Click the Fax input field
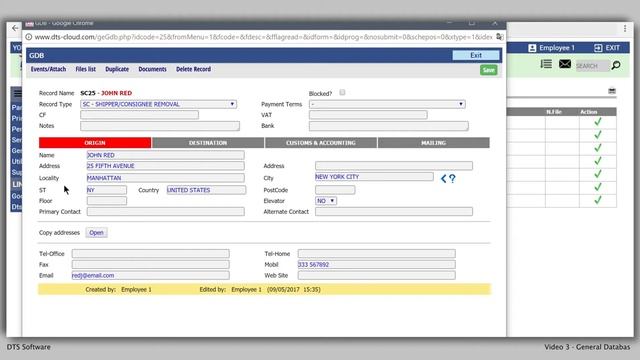Image resolution: width=640 pixels, height=360 pixels. (x=150, y=264)
